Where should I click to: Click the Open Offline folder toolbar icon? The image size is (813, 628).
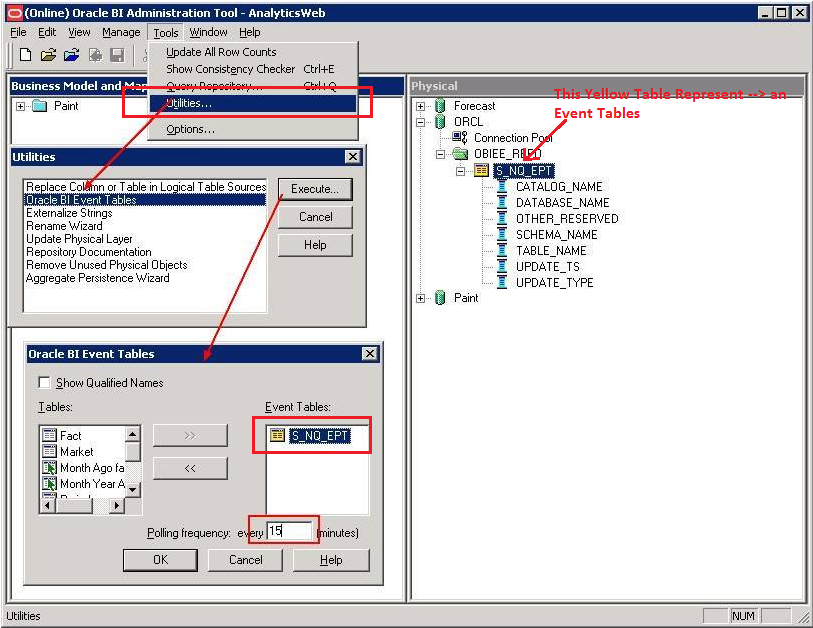[48, 54]
